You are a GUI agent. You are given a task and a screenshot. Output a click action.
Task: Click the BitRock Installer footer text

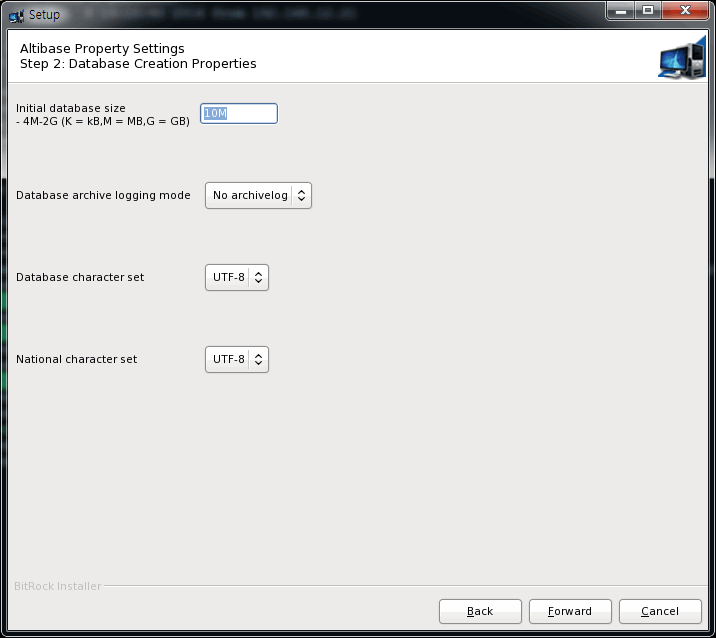pos(58,586)
